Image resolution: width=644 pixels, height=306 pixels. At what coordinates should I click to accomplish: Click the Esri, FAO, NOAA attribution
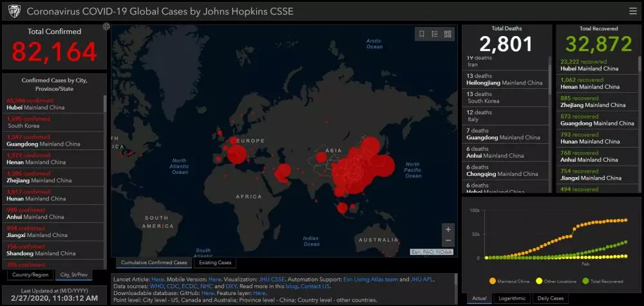pos(431,252)
